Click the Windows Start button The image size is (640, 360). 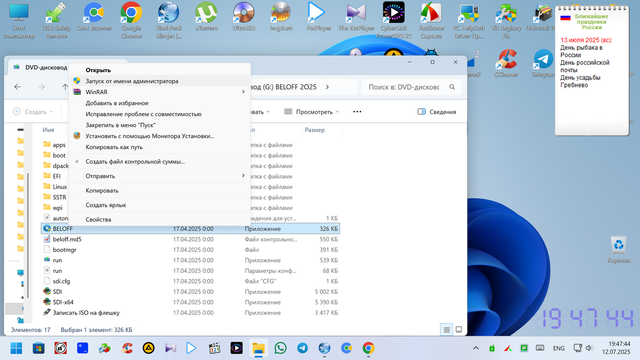(16, 348)
